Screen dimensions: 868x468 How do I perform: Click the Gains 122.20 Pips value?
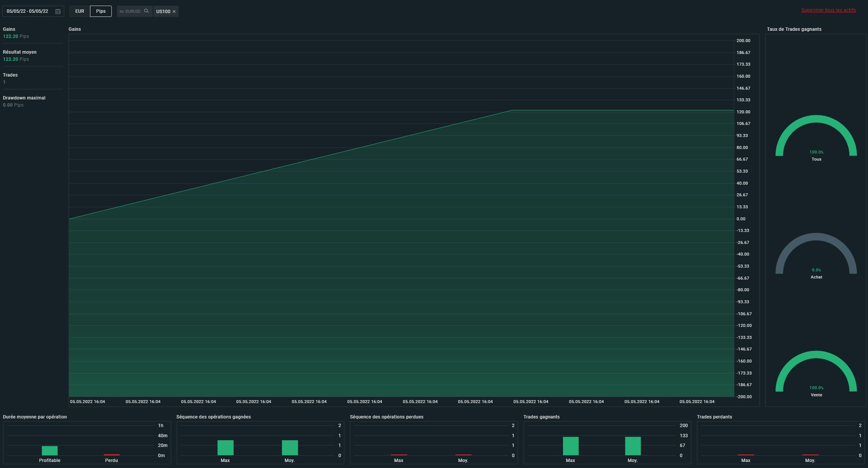[16, 36]
